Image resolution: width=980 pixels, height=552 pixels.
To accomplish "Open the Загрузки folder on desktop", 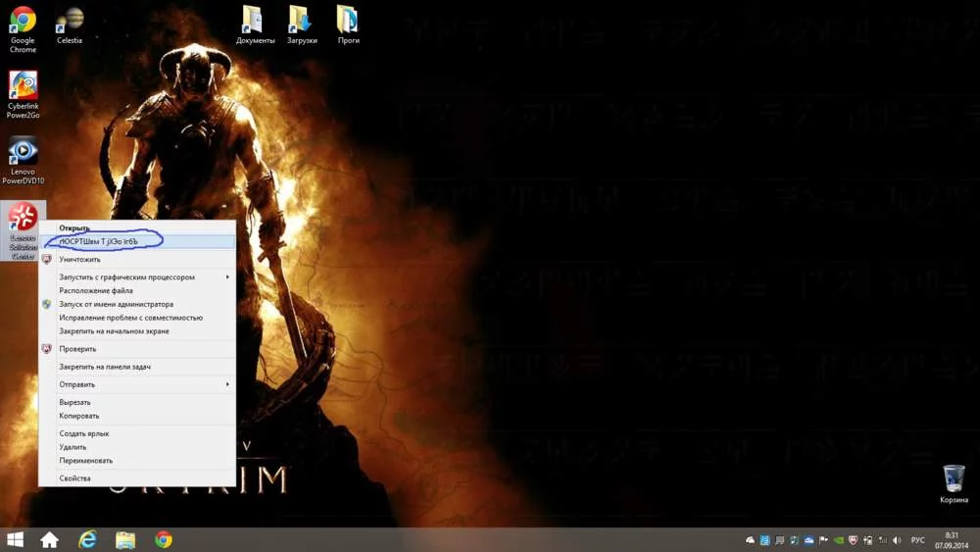I will 302,25.
